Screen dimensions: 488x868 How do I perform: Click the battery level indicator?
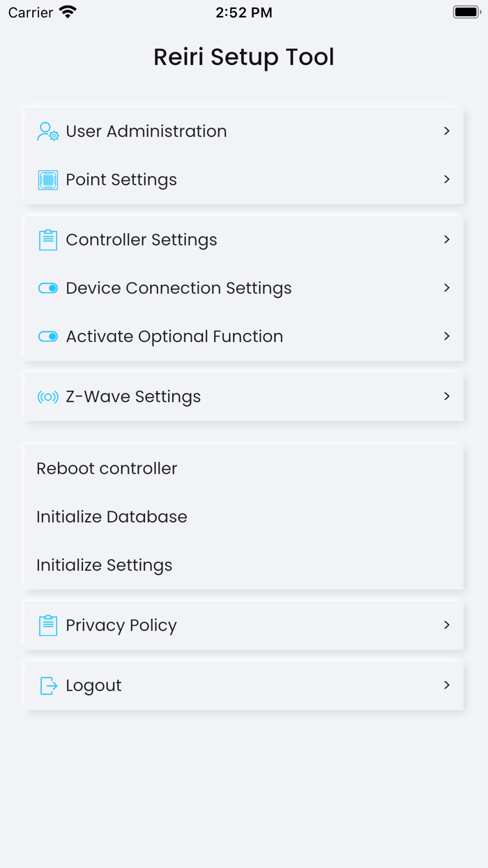coord(466,11)
